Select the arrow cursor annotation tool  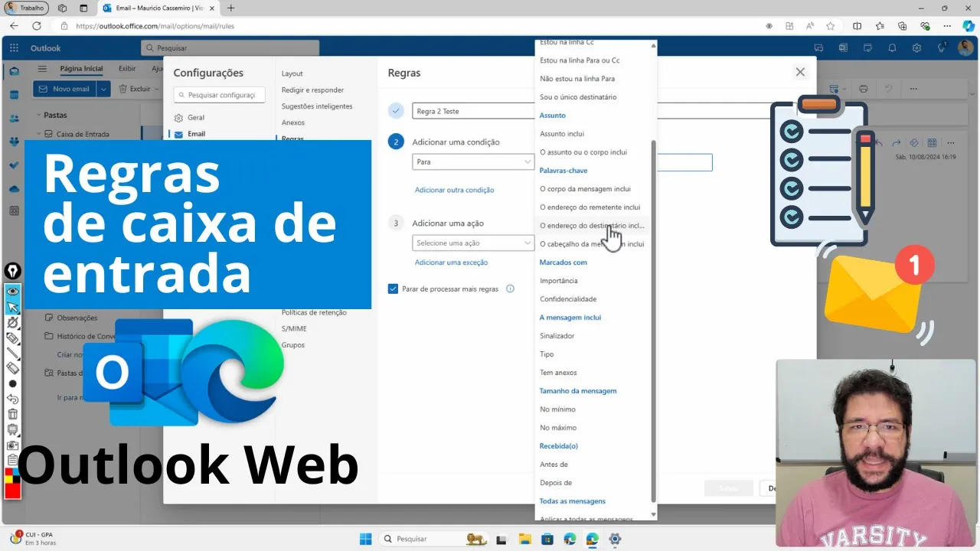click(x=12, y=308)
